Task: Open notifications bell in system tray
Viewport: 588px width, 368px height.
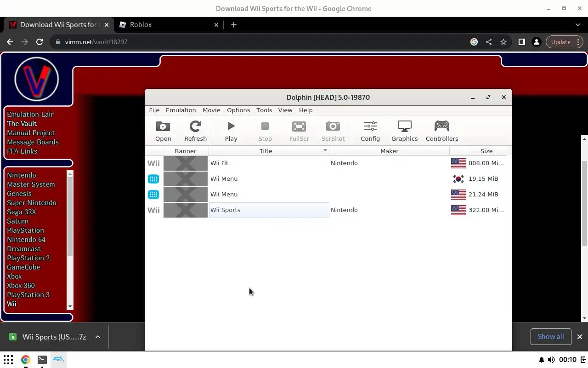Action: click(x=541, y=360)
